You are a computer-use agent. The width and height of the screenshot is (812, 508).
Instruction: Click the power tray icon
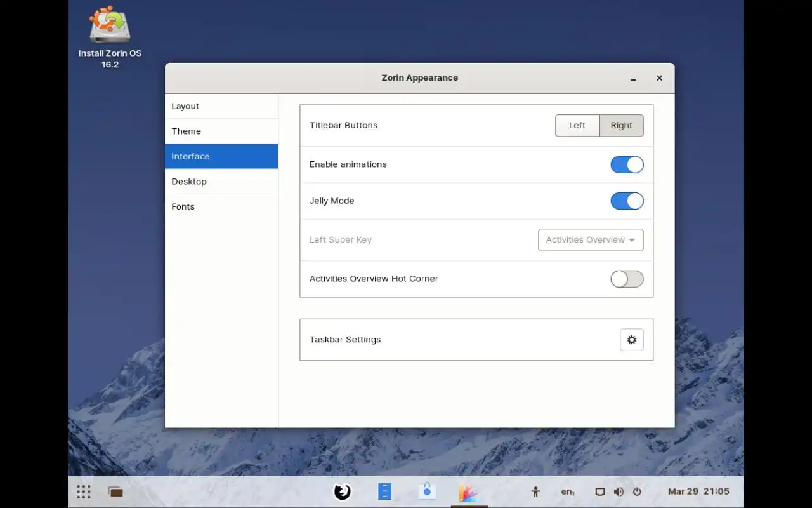point(637,491)
